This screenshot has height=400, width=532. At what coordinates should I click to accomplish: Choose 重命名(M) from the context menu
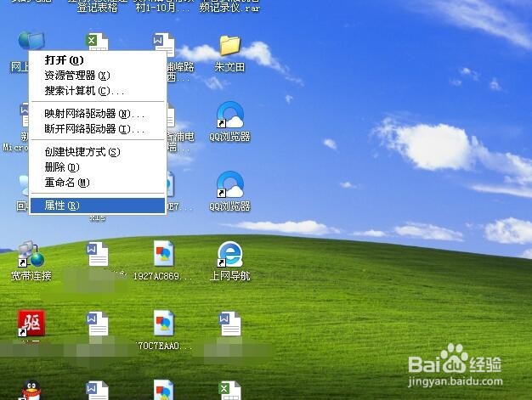point(98,183)
